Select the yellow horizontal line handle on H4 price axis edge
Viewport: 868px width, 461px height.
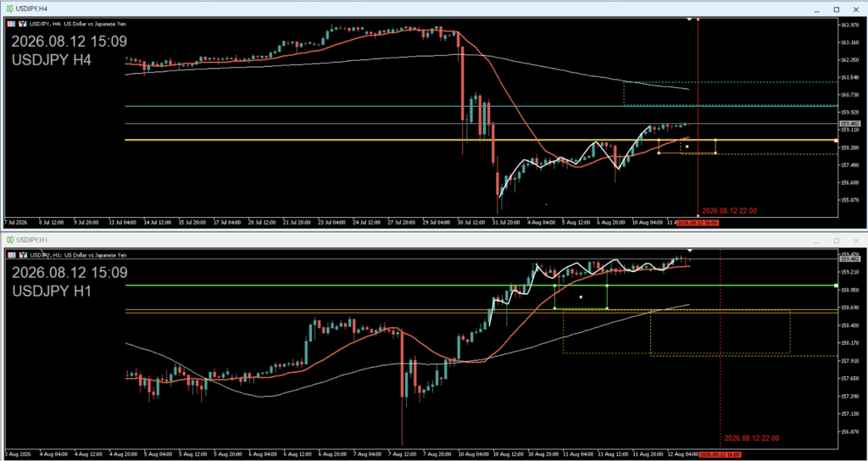point(835,141)
